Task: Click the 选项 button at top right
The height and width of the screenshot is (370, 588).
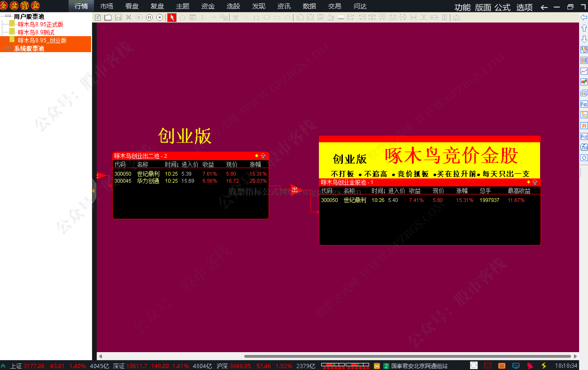Action: (x=524, y=7)
